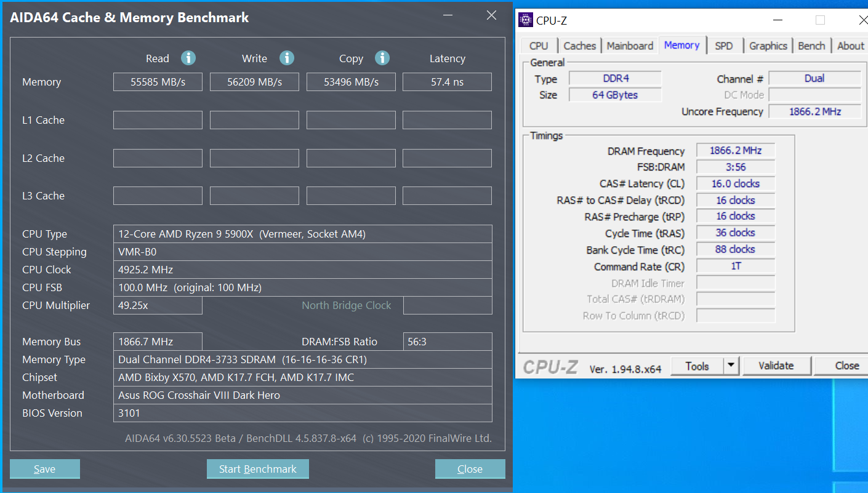Screen dimensions: 868x493
Task: Click the Tools button in CPU-Z
Action: (x=697, y=366)
